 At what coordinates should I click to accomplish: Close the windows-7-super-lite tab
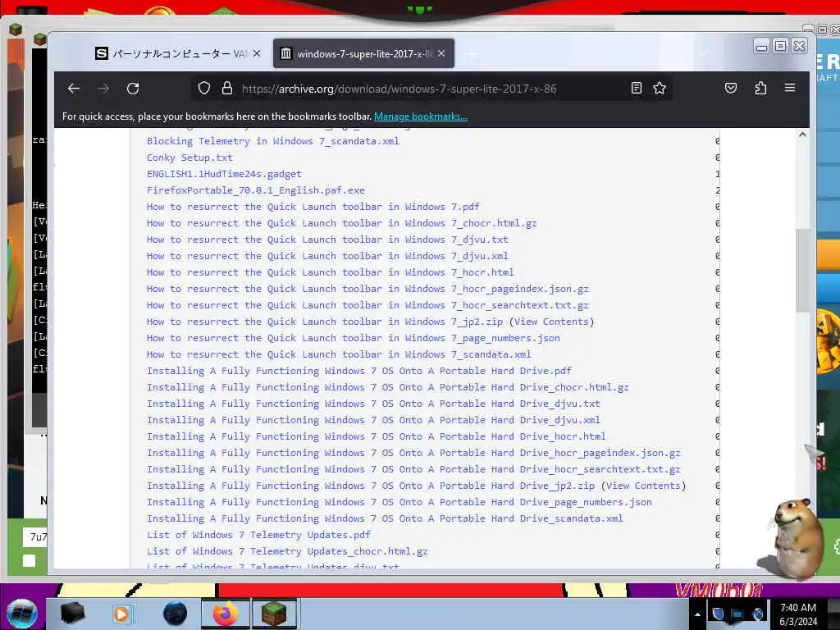tap(441, 53)
